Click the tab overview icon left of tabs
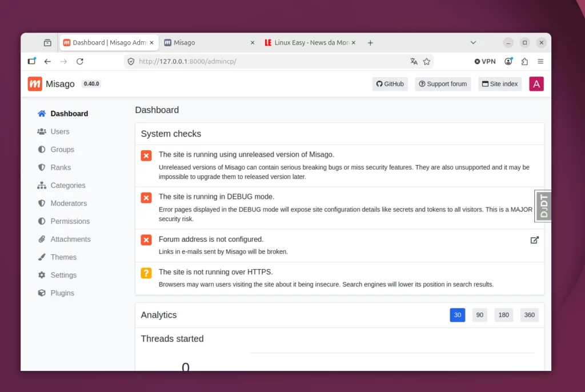585x392 pixels. 47,42
